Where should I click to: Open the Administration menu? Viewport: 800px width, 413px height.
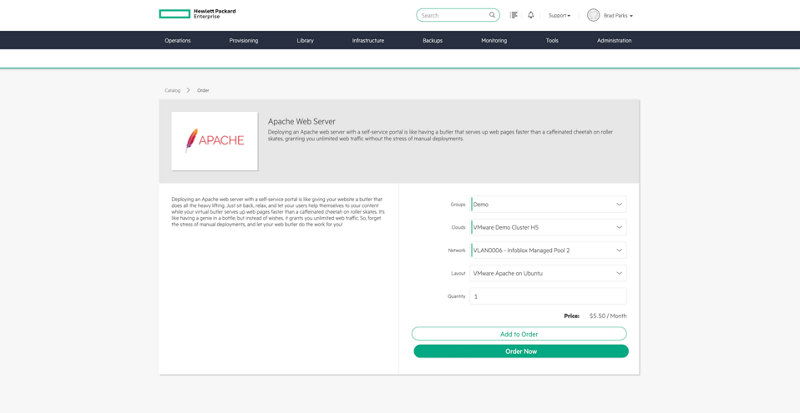pyautogui.click(x=614, y=40)
